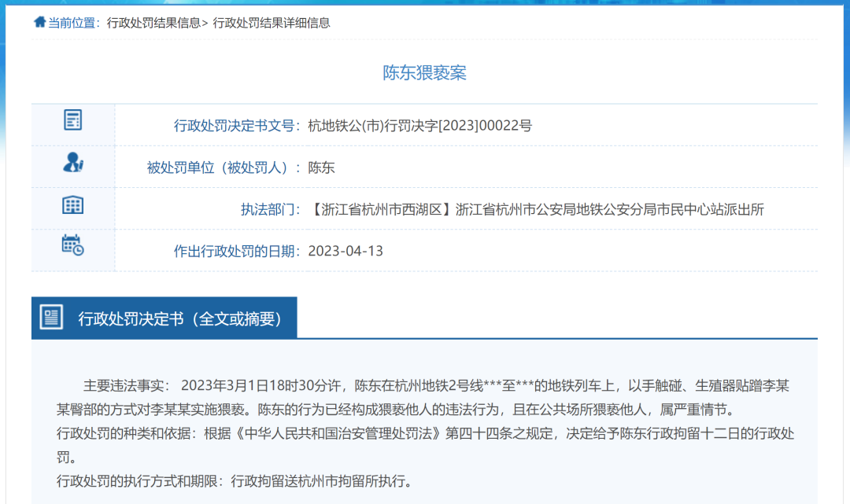Click the person silhouette icon in the info table
The width and height of the screenshot is (850, 504).
(x=73, y=164)
